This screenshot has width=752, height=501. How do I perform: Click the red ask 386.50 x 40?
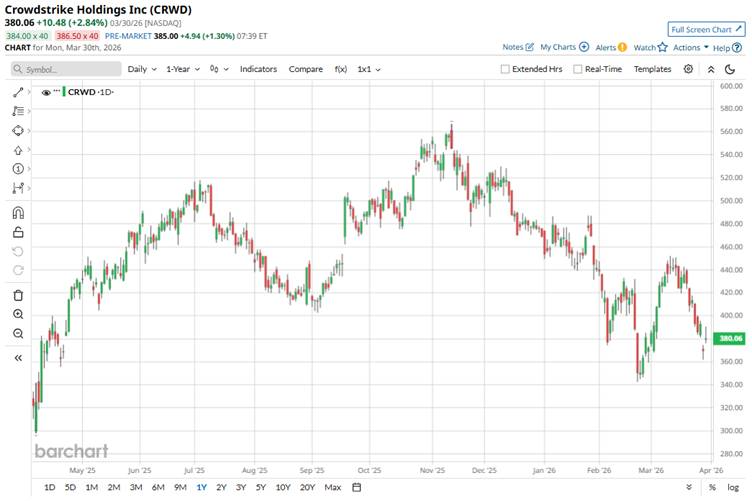(77, 36)
